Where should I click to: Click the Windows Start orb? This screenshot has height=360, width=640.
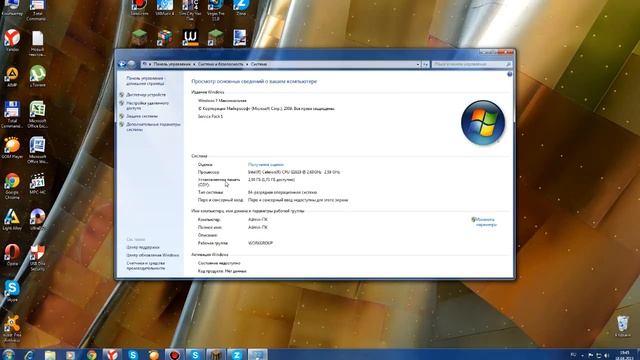tap(8, 354)
